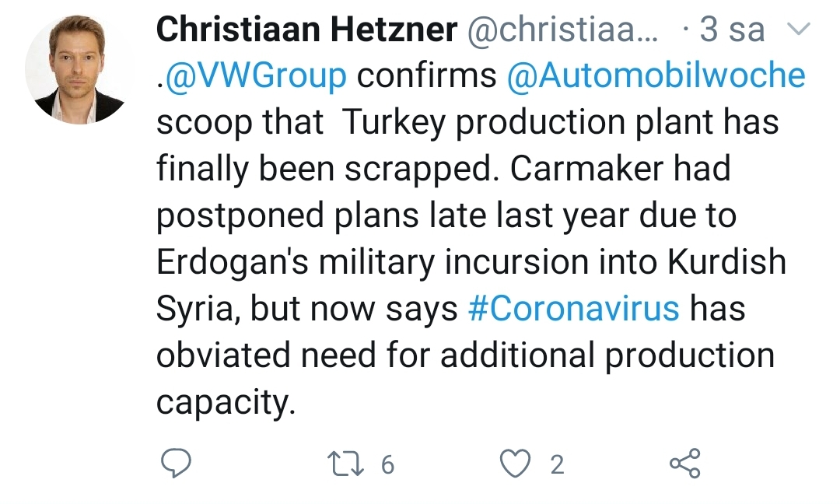Open the #Coronavirus hashtag

pyautogui.click(x=574, y=309)
